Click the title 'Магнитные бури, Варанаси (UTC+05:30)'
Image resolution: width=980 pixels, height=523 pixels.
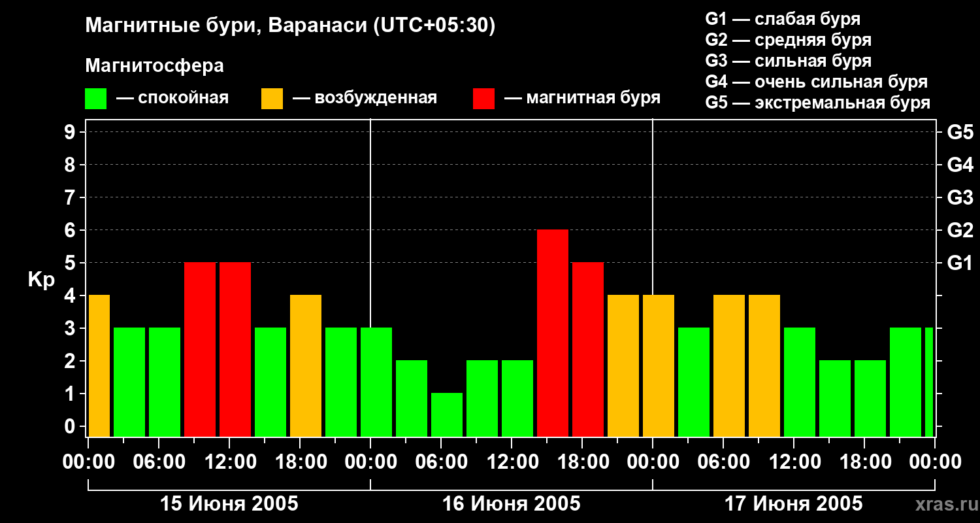[x=290, y=26]
